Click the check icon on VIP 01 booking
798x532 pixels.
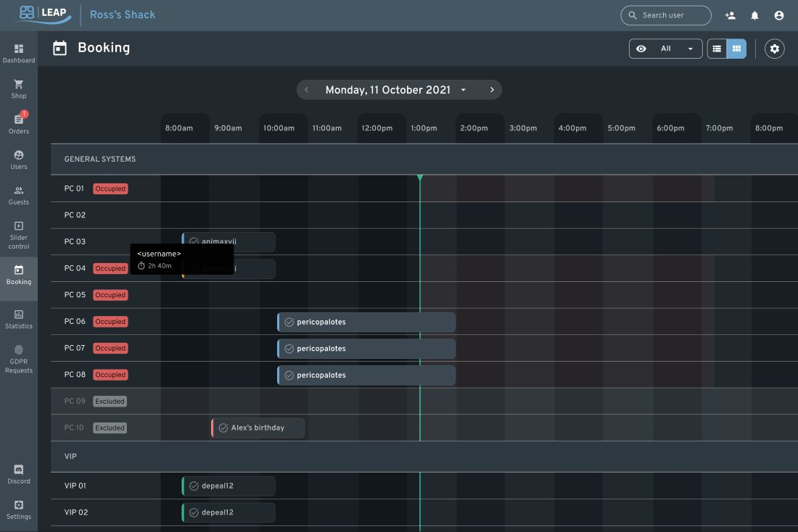[194, 486]
